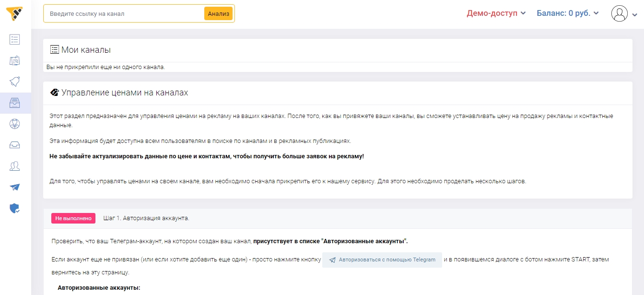This screenshot has width=644, height=295.
Task: Open notifications via the bell icon
Action: point(14,82)
